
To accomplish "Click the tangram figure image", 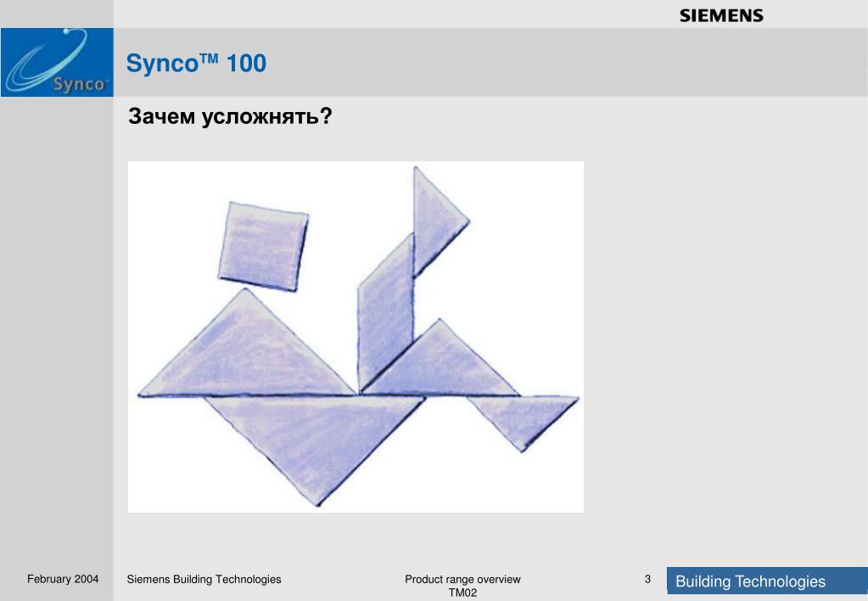I will 356,337.
